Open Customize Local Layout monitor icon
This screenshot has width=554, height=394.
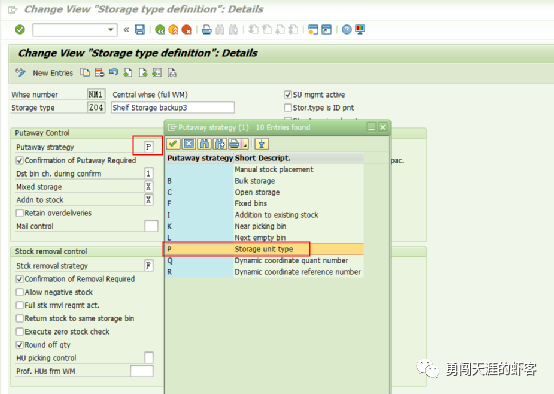click(x=360, y=30)
